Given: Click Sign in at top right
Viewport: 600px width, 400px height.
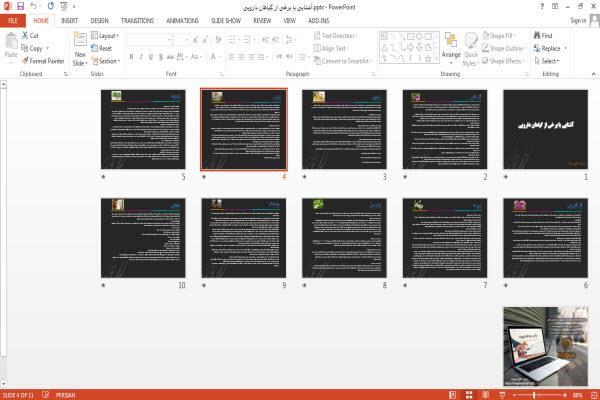Looking at the screenshot, I should click(x=578, y=20).
